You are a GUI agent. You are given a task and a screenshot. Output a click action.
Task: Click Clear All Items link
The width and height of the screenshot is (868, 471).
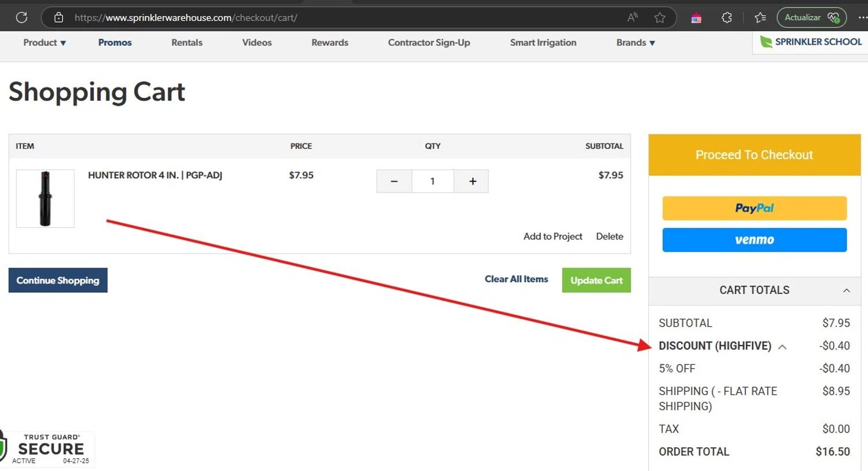pos(516,279)
